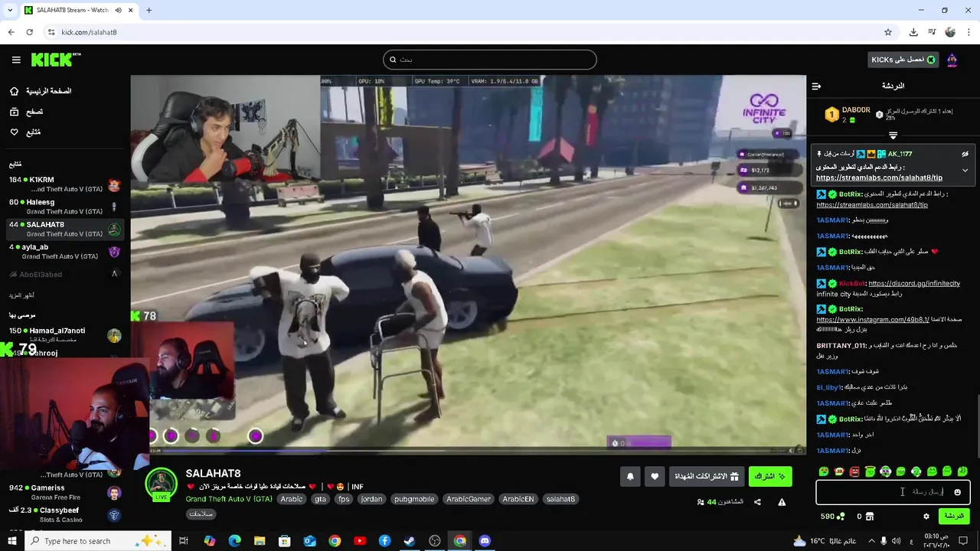
Task: Open Grand Theft Auto V category link
Action: click(229, 499)
